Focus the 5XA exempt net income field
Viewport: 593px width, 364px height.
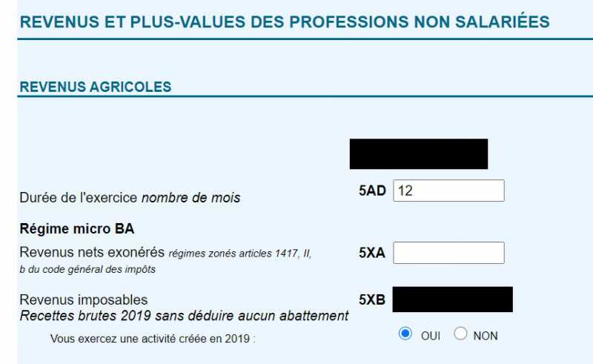click(448, 253)
